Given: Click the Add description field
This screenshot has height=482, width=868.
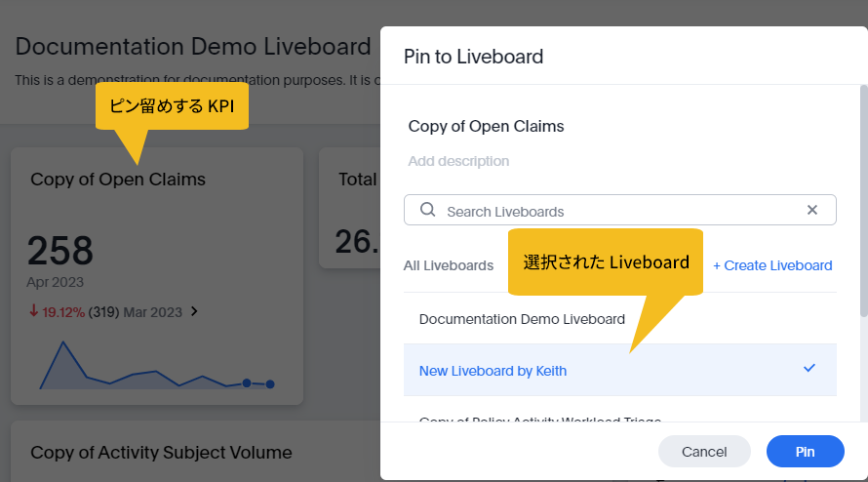Looking at the screenshot, I should tap(458, 161).
